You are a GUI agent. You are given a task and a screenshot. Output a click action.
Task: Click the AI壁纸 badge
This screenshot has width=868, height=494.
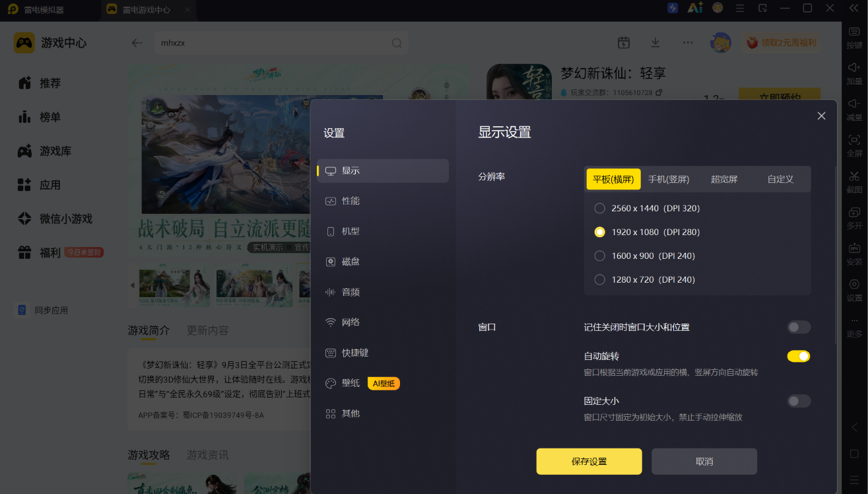click(x=384, y=383)
